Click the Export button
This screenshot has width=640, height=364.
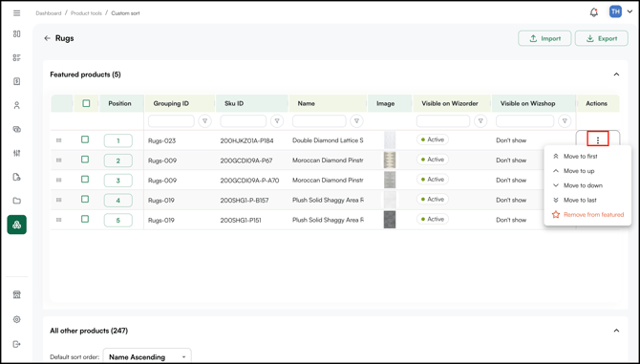(601, 38)
